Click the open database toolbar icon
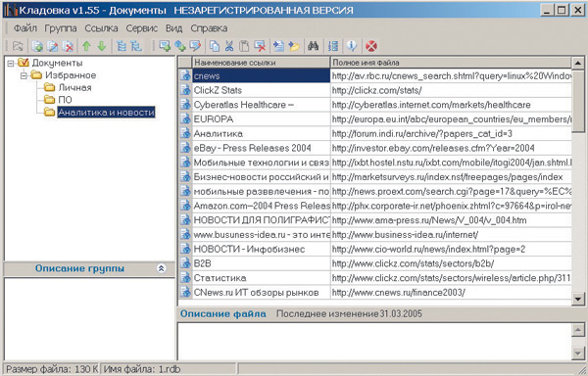The width and height of the screenshot is (588, 376). pyautogui.click(x=18, y=46)
